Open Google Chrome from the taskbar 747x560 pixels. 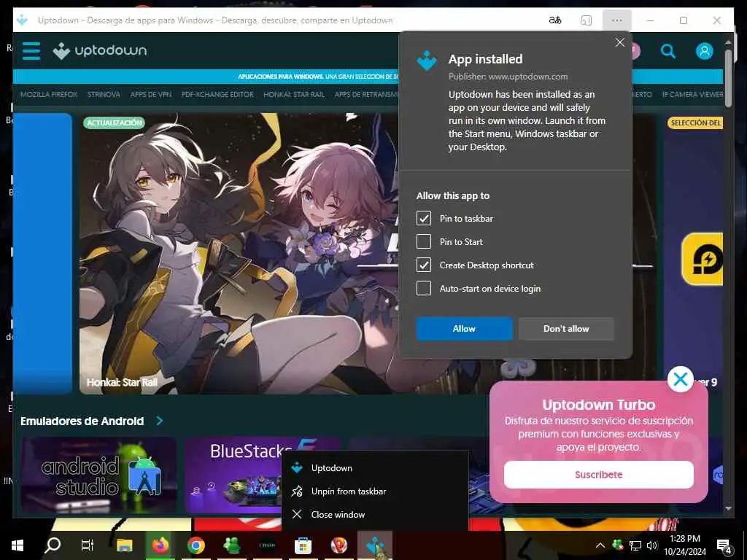(196, 545)
